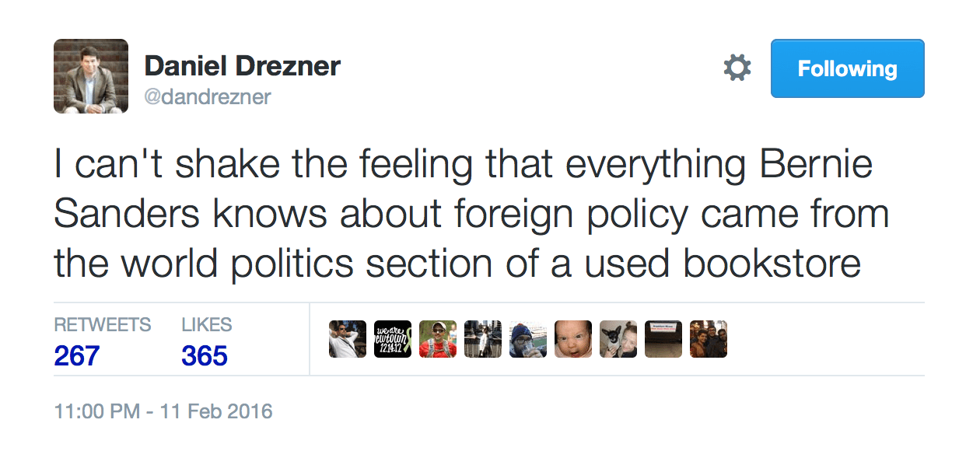Click the Following button
The height and width of the screenshot is (451, 980).
[847, 68]
